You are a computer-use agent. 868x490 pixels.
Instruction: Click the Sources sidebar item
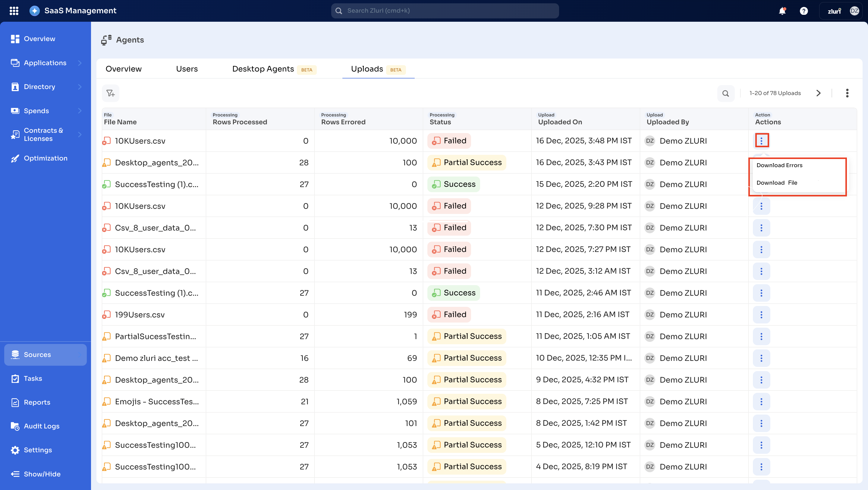(x=37, y=355)
